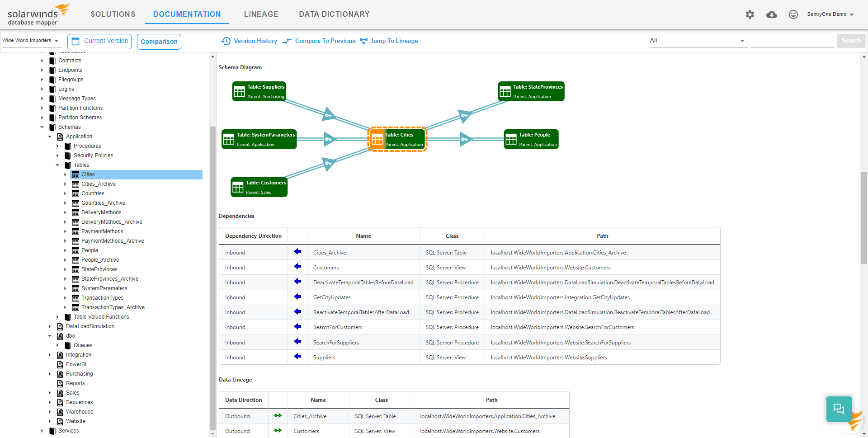This screenshot has height=438, width=868.
Task: Click the Current Version calendar icon
Action: (76, 41)
